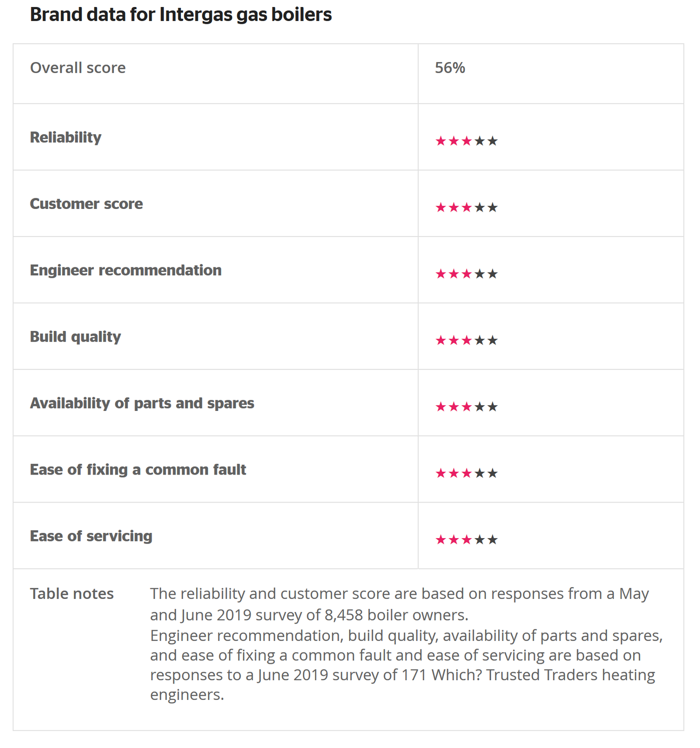Screen dimensions: 700x748
Task: Click the Ease of servicing star rating
Action: [x=466, y=539]
